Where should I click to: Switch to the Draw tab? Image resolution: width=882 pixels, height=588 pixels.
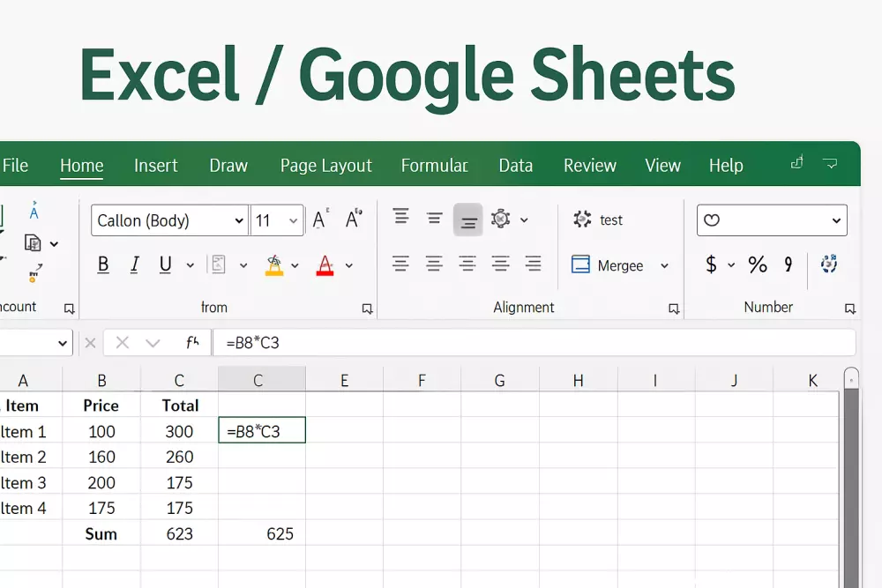tap(228, 165)
